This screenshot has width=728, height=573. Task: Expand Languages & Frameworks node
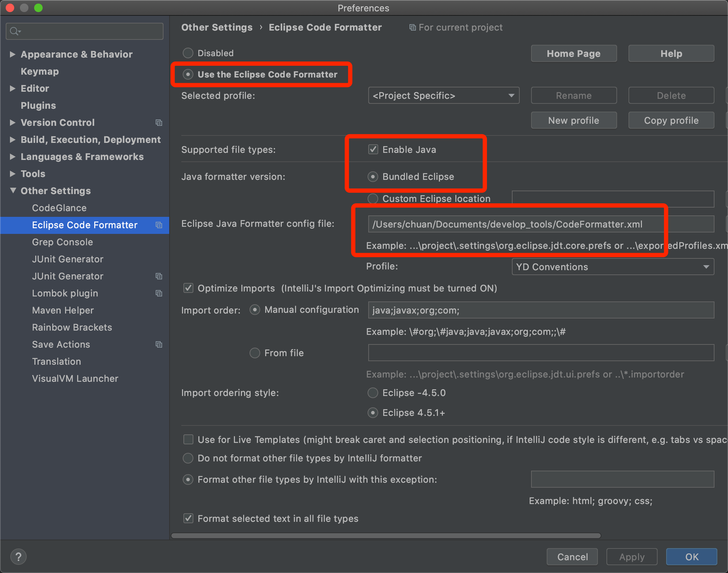tap(12, 156)
